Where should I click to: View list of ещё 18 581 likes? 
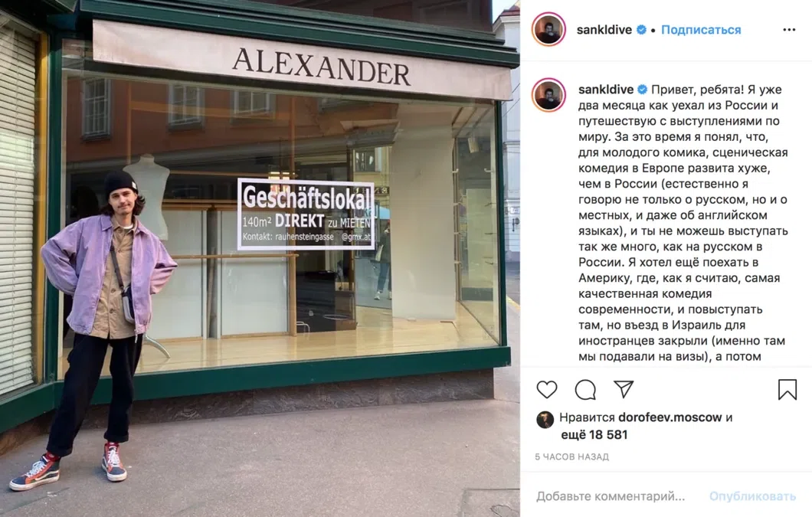point(594,434)
